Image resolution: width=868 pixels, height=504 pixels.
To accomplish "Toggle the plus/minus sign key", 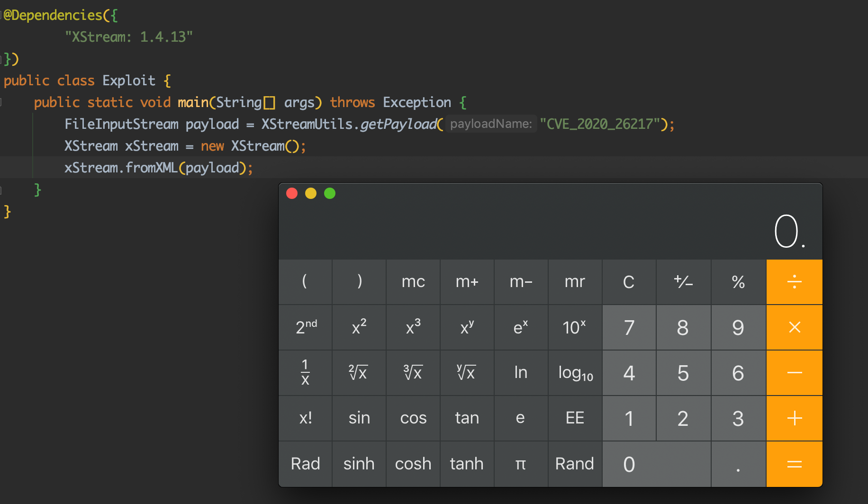I will 683,282.
